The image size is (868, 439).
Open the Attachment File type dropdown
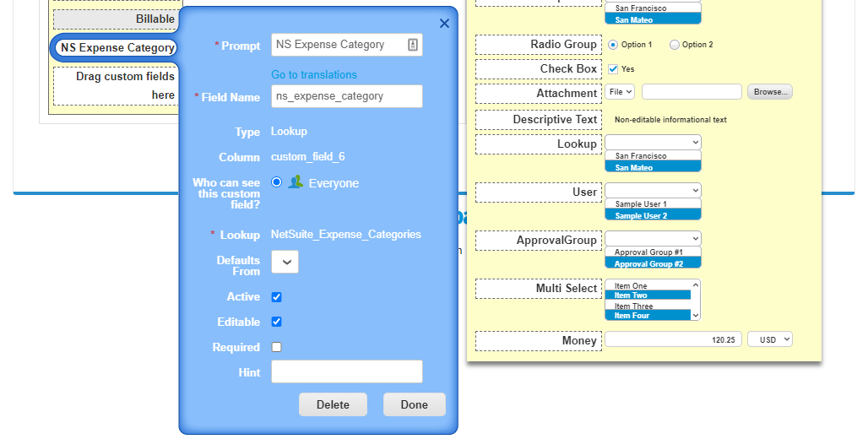(x=619, y=92)
